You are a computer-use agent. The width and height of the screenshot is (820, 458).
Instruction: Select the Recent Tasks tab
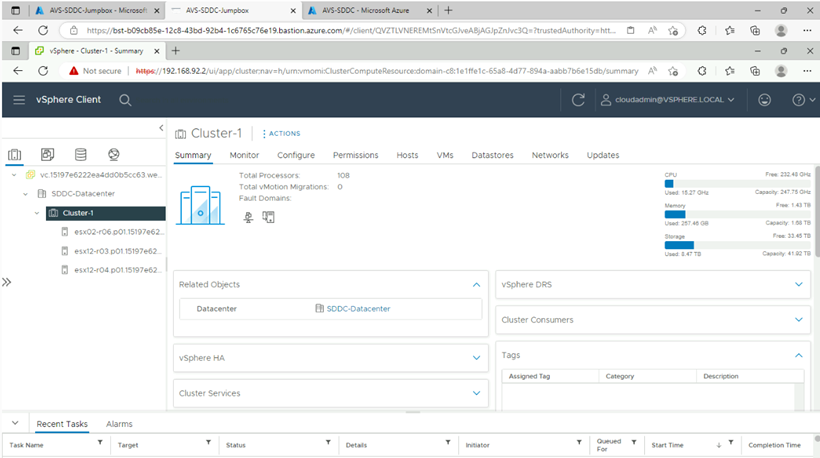tap(62, 424)
